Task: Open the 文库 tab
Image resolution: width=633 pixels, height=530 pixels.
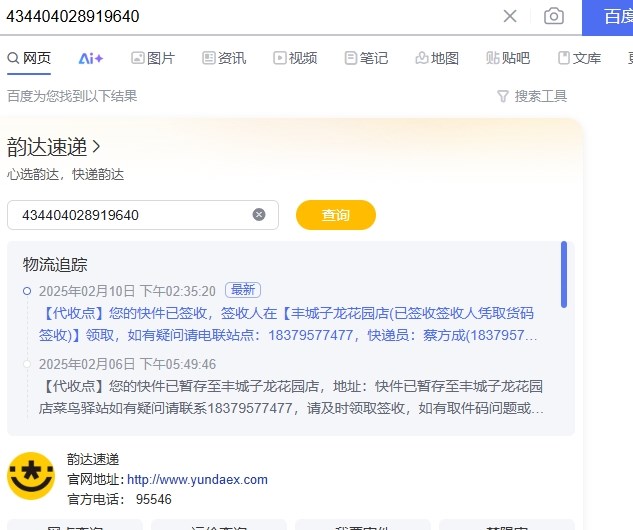Action: (x=579, y=58)
